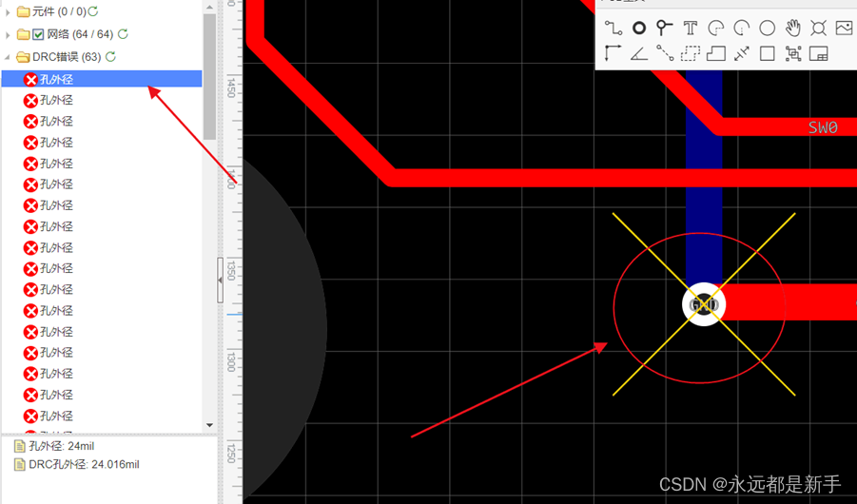
Task: Select the hand Move tool
Action: [793, 28]
